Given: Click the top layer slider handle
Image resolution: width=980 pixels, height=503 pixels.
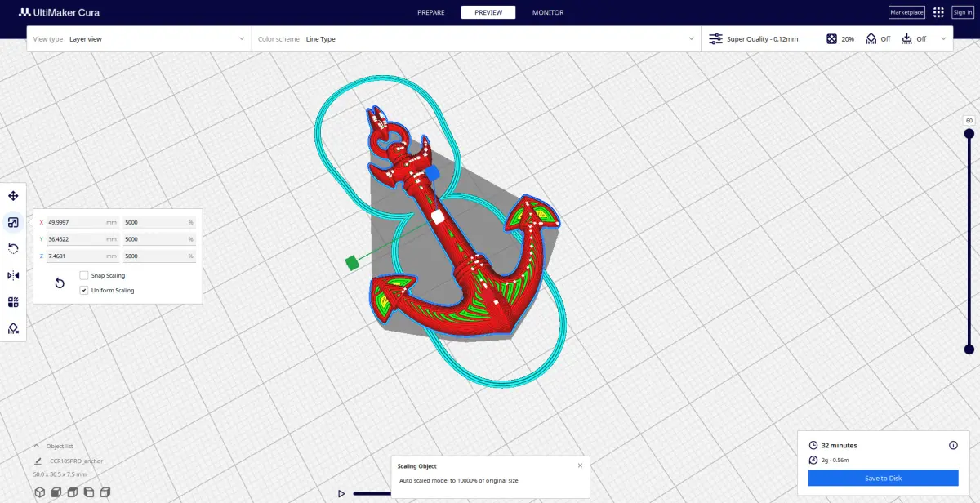Looking at the screenshot, I should tap(969, 134).
